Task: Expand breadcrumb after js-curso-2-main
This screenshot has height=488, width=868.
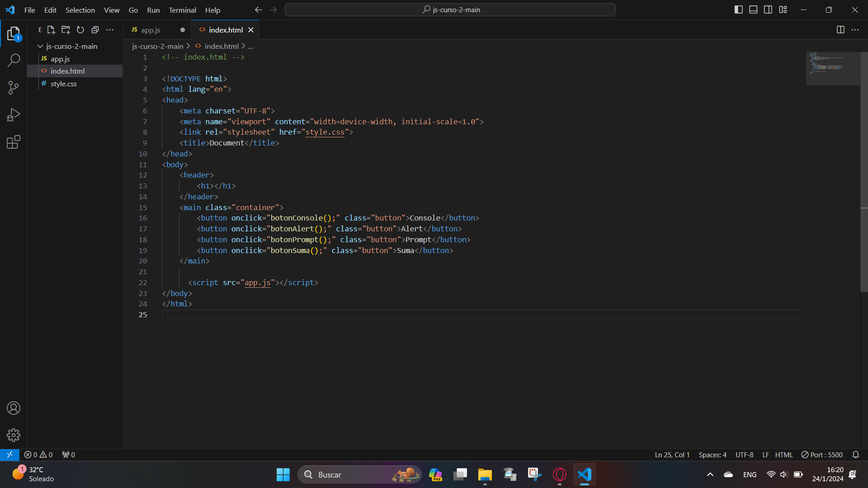Action: (x=188, y=46)
